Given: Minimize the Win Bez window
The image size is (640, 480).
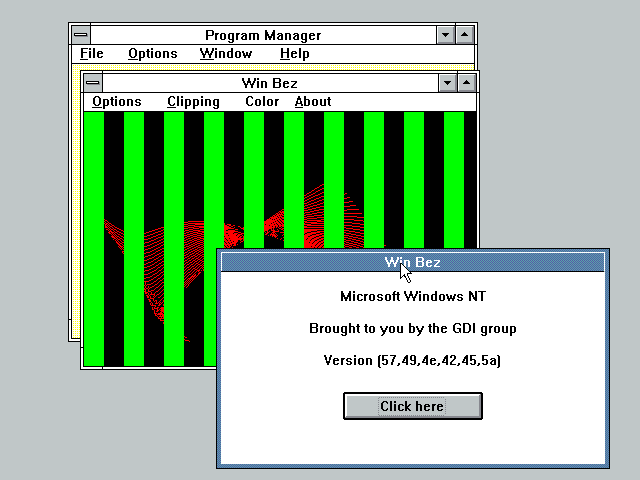Looking at the screenshot, I should tap(447, 83).
